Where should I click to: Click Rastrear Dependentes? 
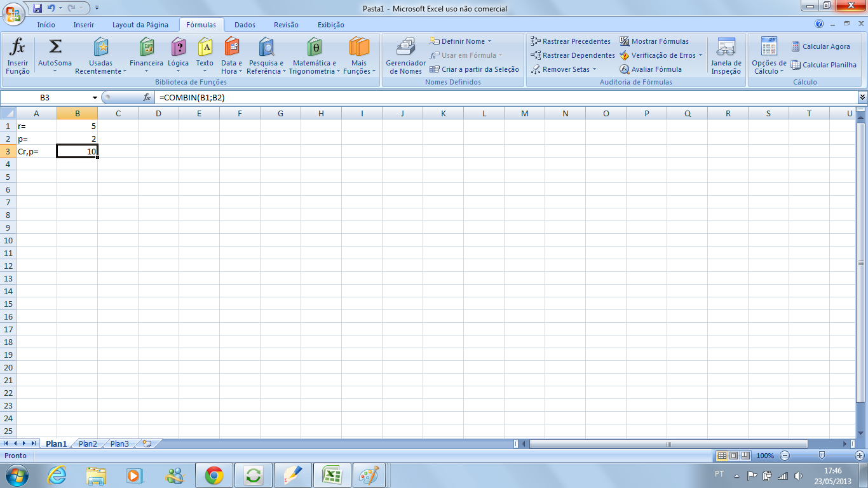[x=573, y=55]
